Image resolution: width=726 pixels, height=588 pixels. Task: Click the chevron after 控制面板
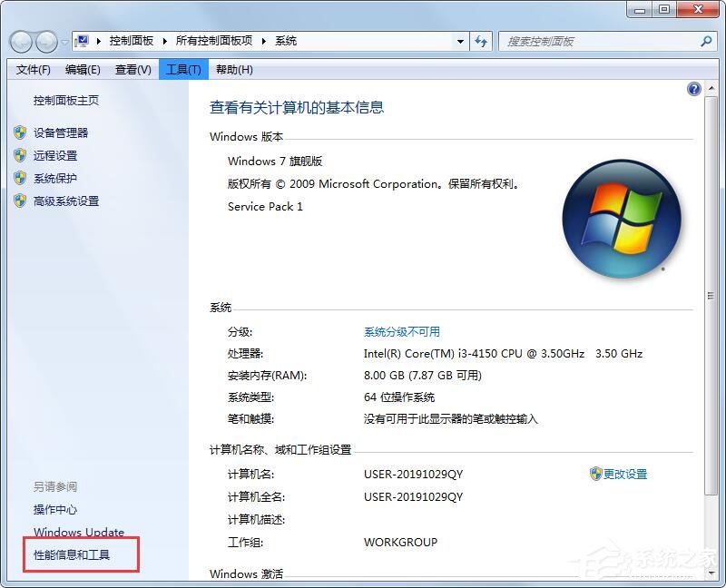pyautogui.click(x=166, y=41)
